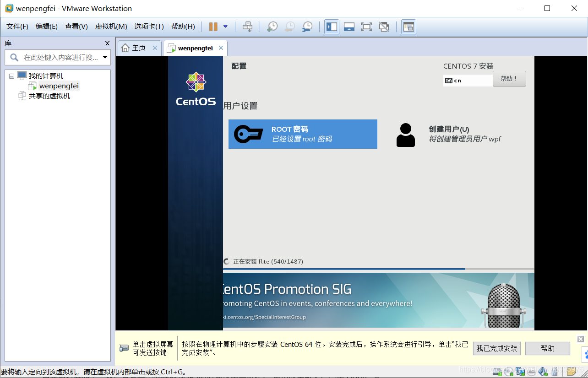
Task: Open the power options dropdown arrow
Action: (x=225, y=27)
